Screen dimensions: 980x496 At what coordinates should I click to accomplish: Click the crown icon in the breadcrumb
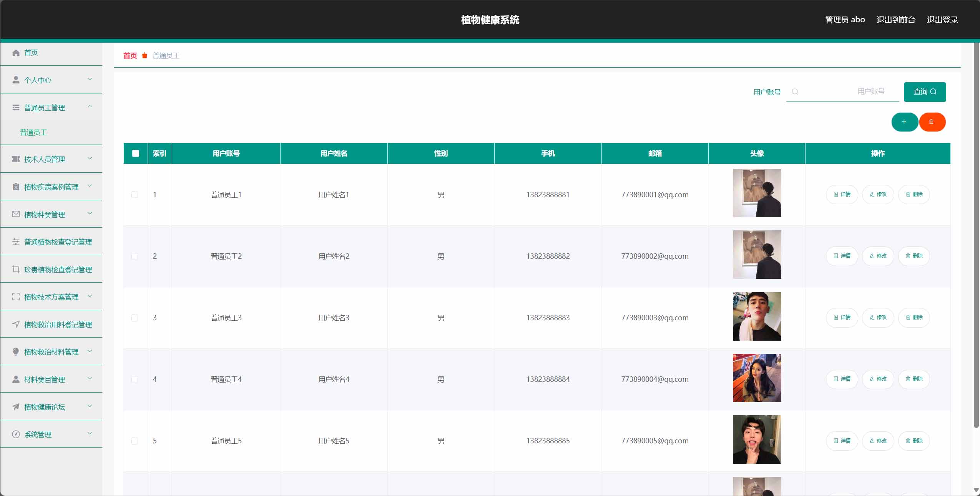coord(145,56)
